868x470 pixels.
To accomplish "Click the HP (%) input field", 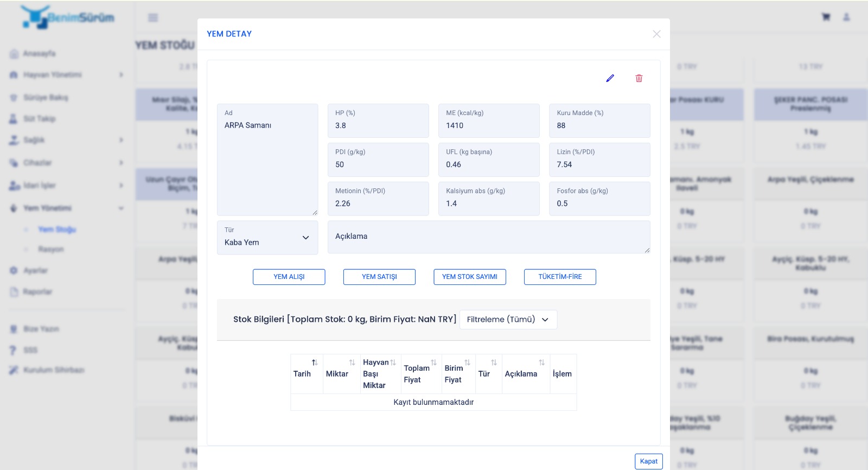I will pos(378,120).
